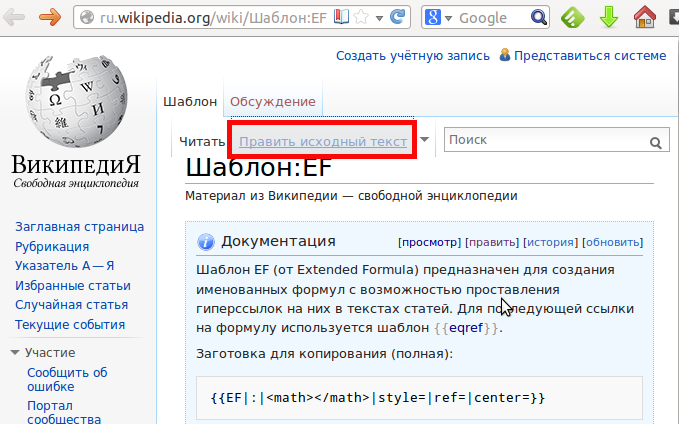Screen dimensions: 679x424
Task: Click the orange forward arrow button
Action: [50, 17]
